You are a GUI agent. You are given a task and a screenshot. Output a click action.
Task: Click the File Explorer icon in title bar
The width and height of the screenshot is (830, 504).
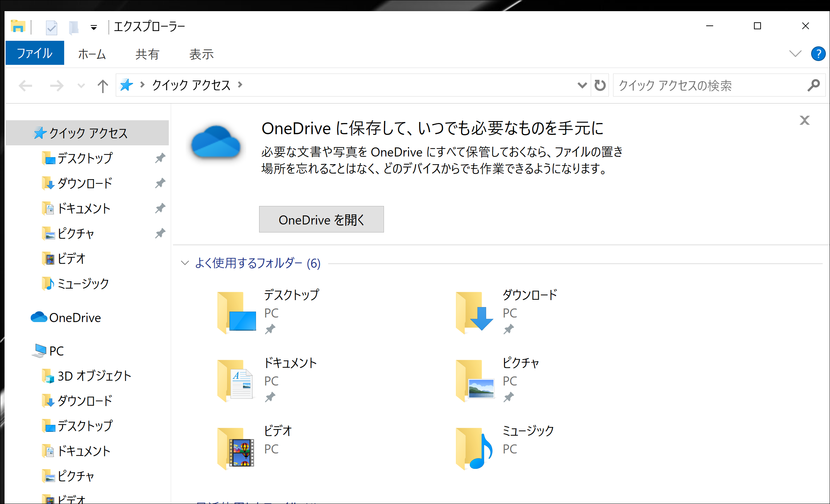(x=18, y=26)
